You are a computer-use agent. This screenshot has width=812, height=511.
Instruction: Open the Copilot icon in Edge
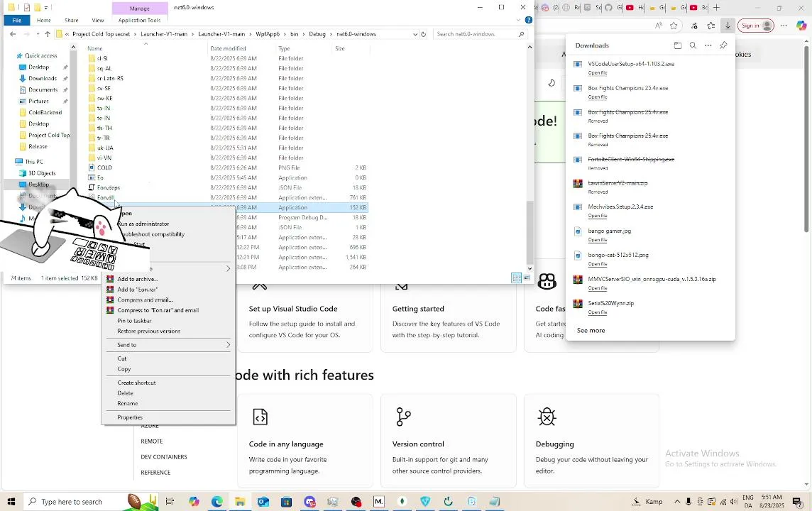(x=801, y=26)
